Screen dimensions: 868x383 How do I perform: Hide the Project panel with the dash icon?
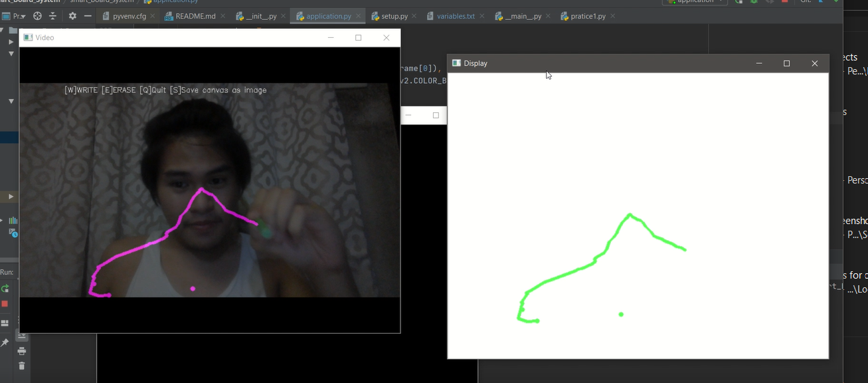point(88,16)
